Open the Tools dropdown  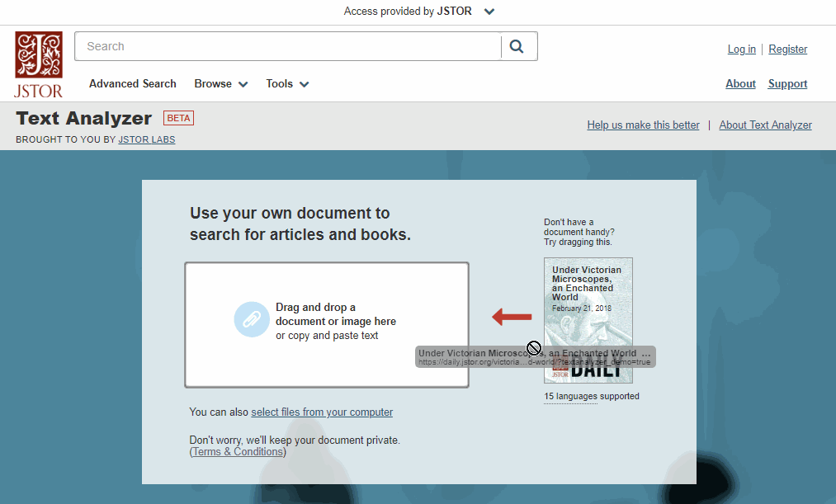coord(286,83)
